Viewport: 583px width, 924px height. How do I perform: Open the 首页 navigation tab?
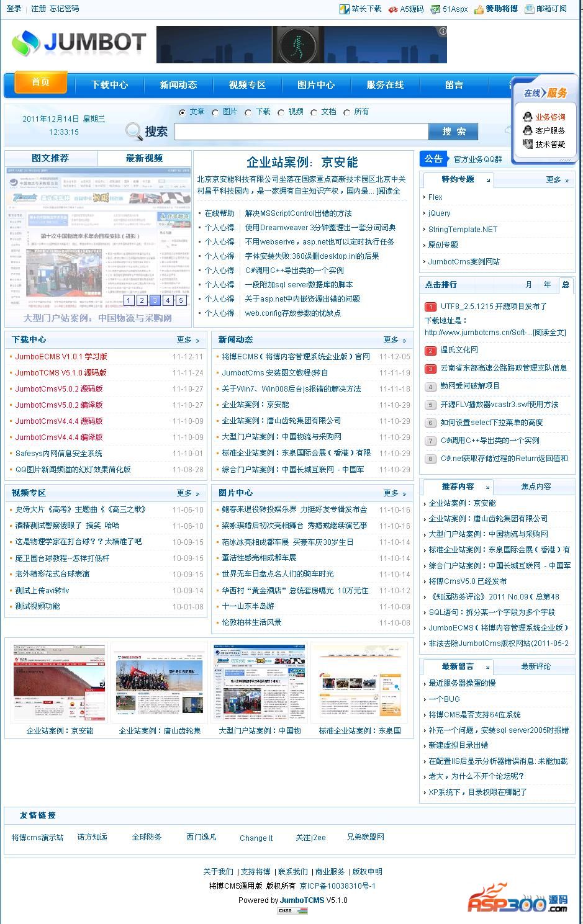(x=40, y=82)
